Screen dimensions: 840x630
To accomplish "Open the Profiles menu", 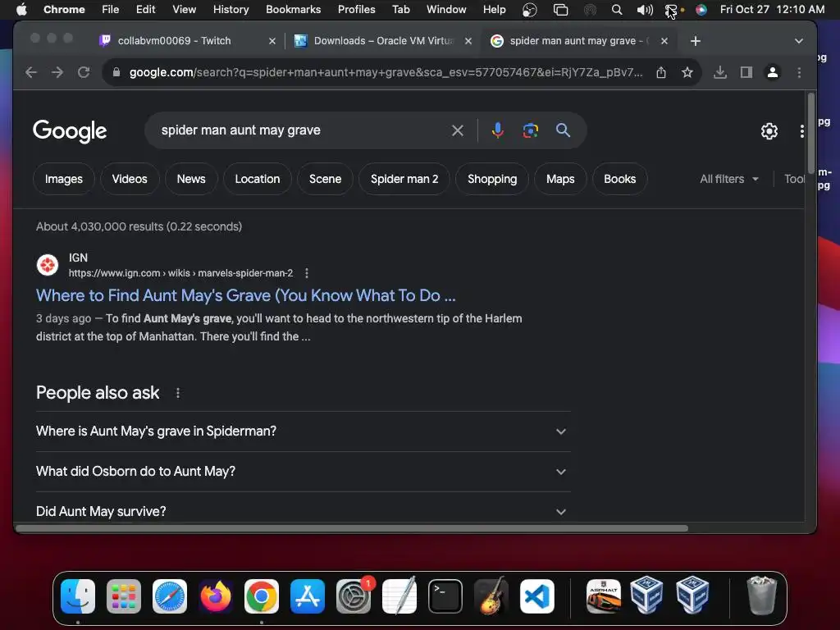I will pyautogui.click(x=356, y=10).
